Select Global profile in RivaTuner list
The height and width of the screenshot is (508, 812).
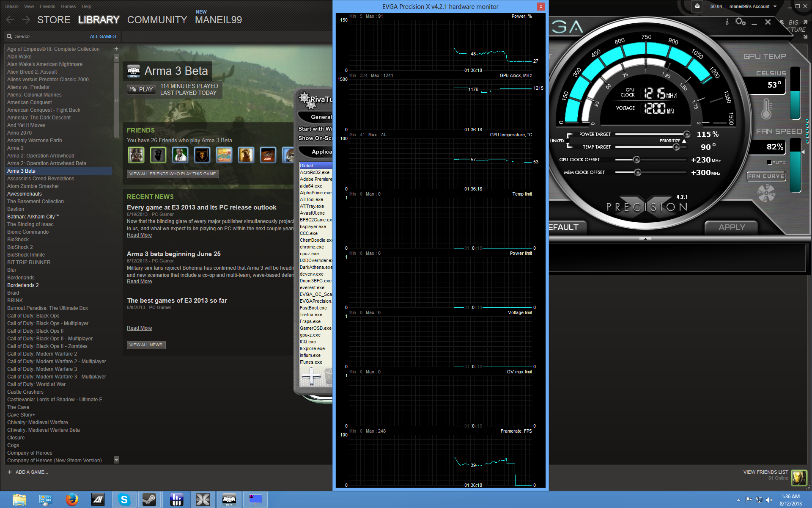[315, 166]
